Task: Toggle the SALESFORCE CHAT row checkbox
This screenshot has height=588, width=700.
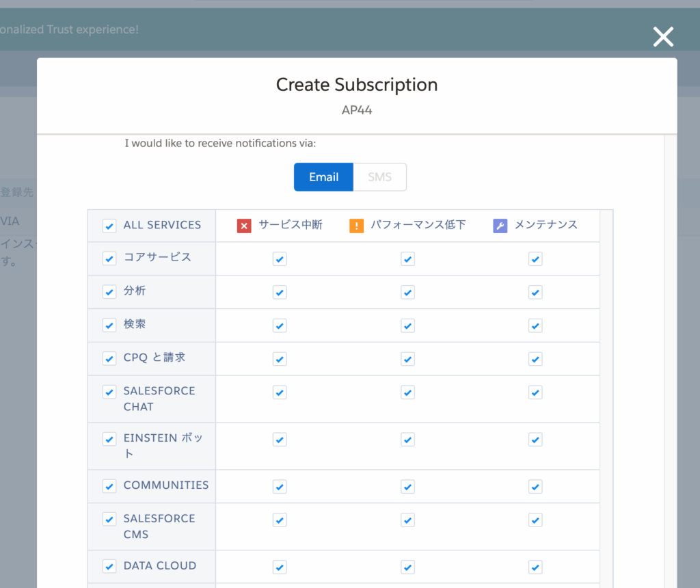Action: (109, 392)
